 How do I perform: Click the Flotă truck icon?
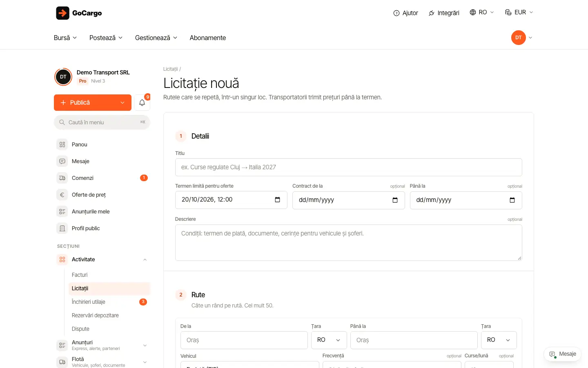62,362
